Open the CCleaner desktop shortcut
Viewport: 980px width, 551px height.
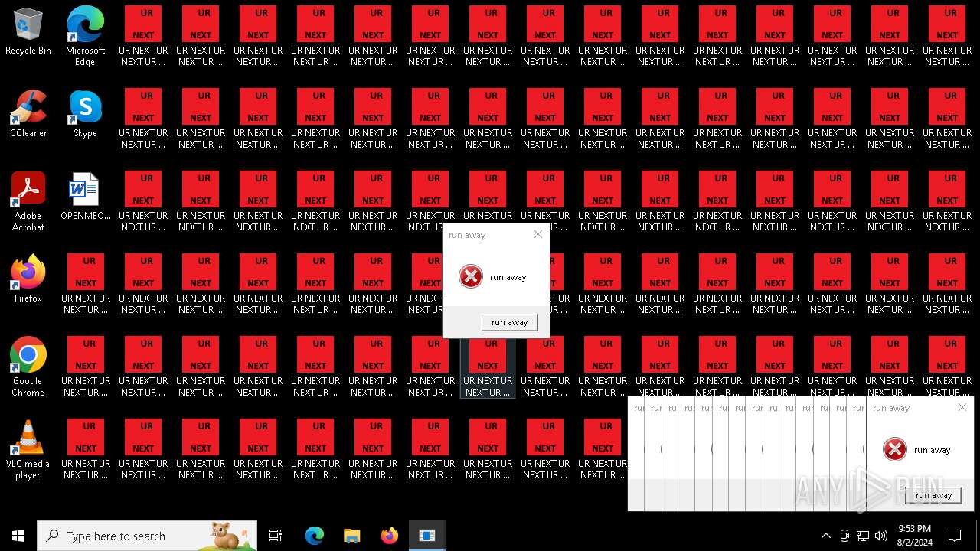(28, 113)
